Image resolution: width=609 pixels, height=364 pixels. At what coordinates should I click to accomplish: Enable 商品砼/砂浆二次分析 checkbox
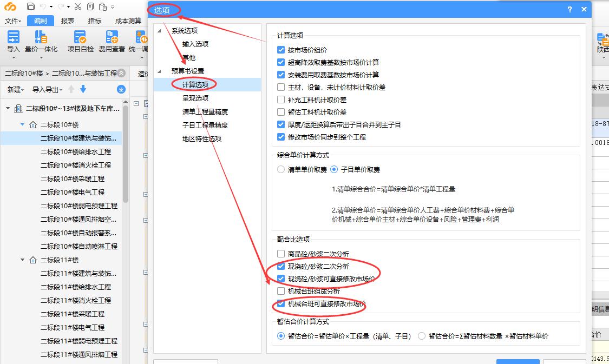click(281, 254)
